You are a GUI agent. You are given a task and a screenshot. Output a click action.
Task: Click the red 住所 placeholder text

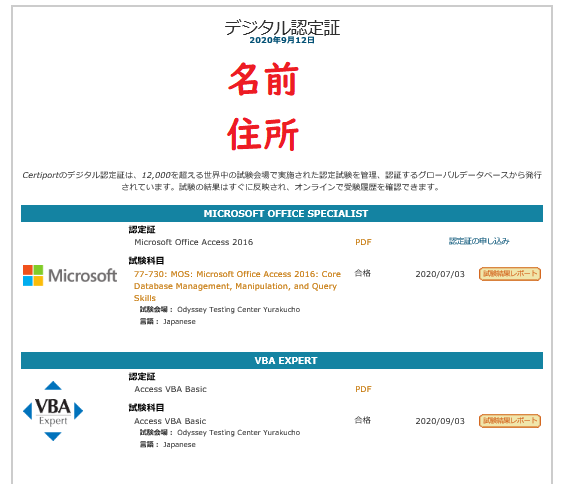tap(263, 134)
